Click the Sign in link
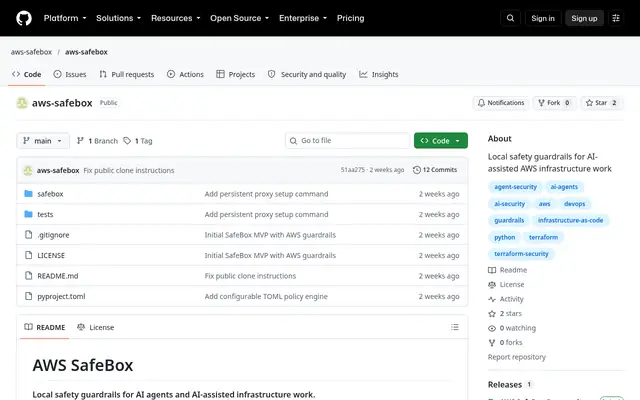Image resolution: width=640 pixels, height=400 pixels. coord(543,18)
